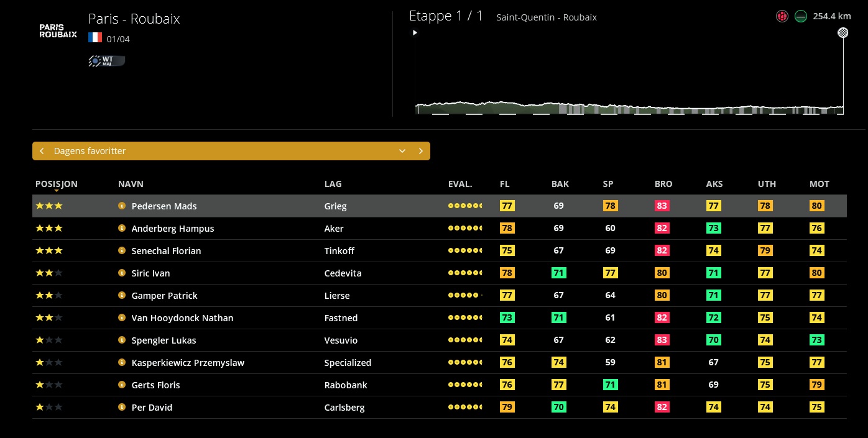Click info icon beside Gerts Floris
868x438 pixels.
122,385
